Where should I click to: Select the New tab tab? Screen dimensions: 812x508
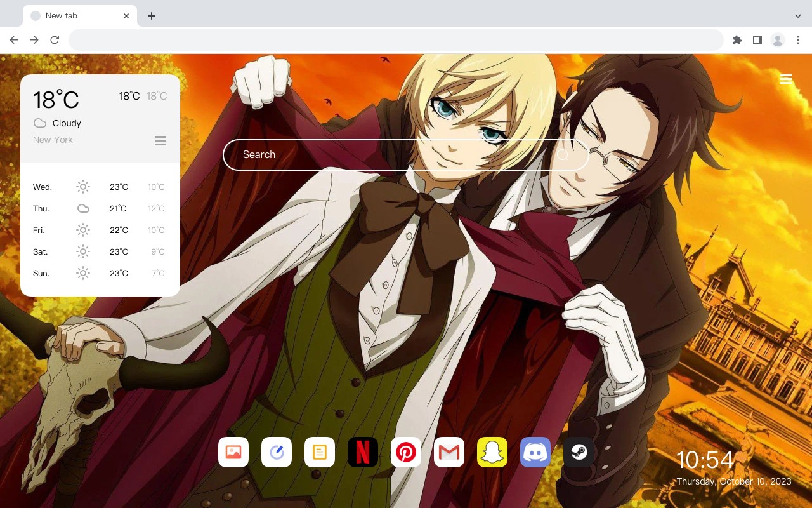80,15
